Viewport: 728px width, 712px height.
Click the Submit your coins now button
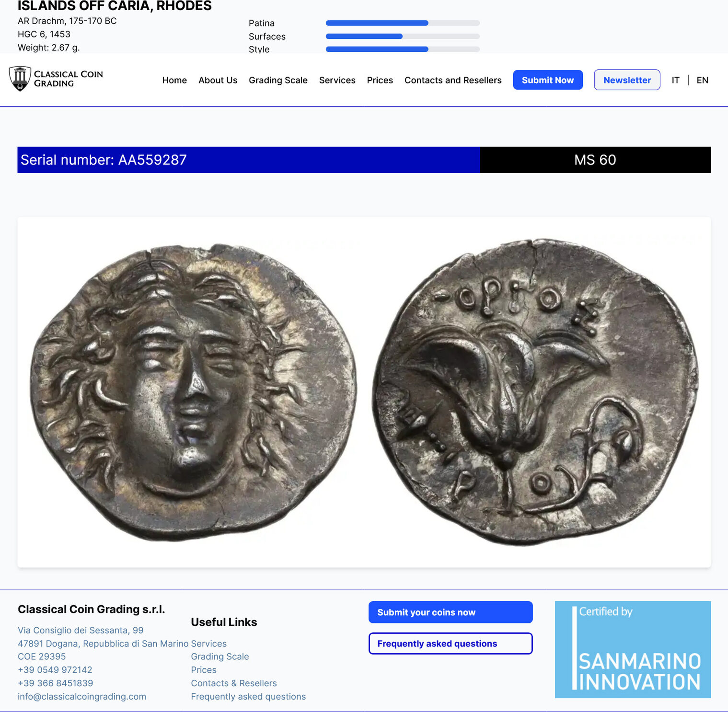[x=451, y=612]
